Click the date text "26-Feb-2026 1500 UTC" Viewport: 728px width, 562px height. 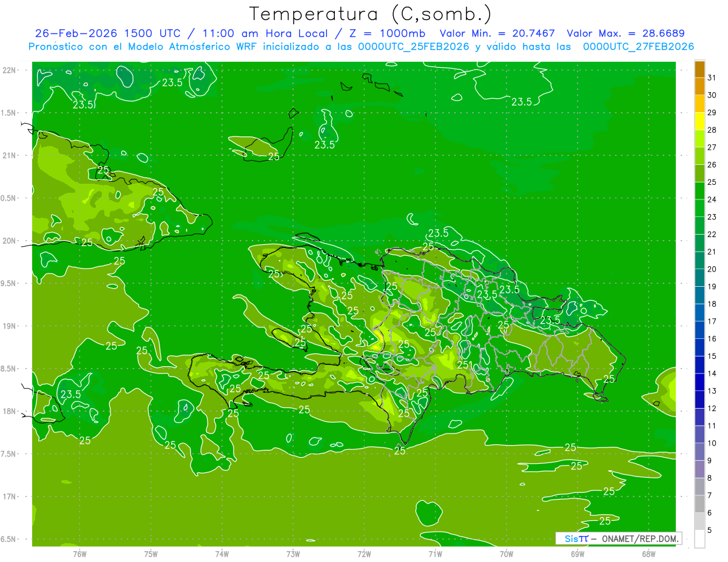(x=107, y=33)
